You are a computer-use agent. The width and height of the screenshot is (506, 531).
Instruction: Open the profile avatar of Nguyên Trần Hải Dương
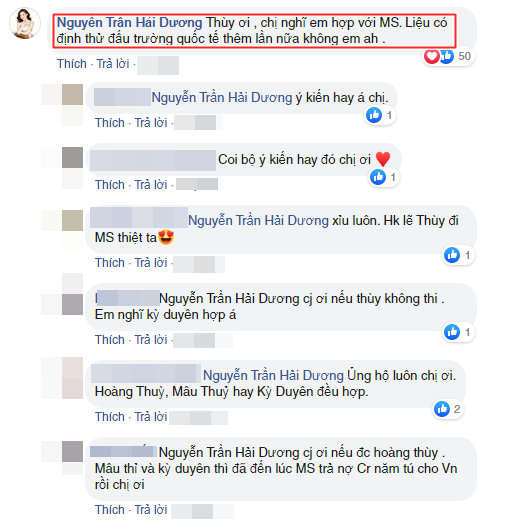[25, 24]
